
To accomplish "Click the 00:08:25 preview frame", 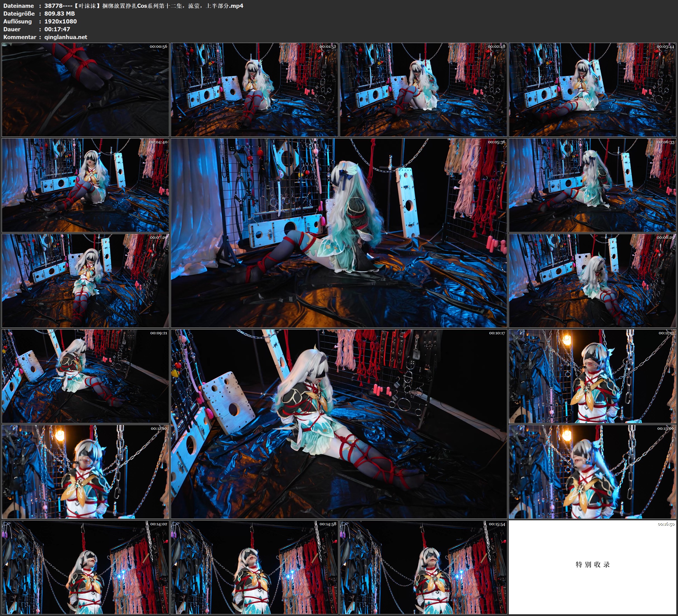I will click(592, 280).
